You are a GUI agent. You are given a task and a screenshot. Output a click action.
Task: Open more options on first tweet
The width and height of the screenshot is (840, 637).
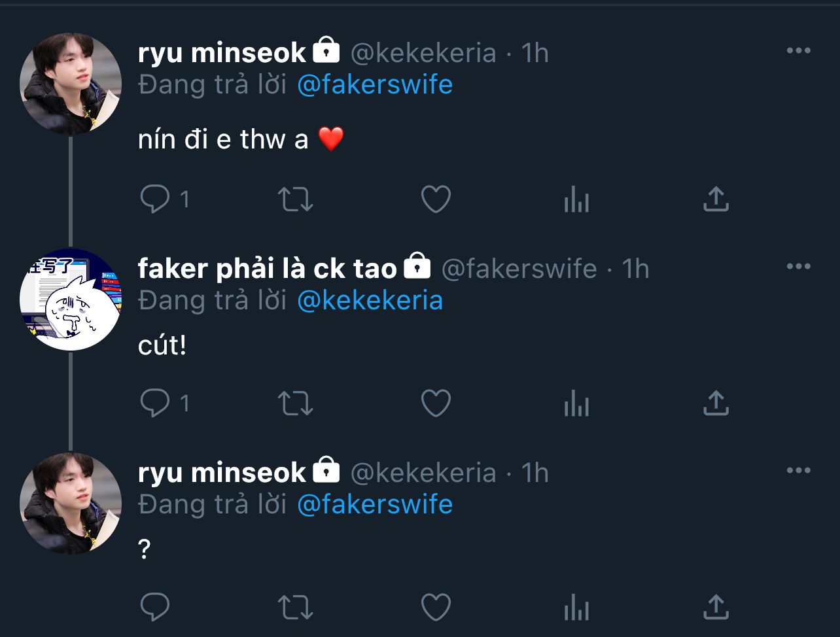point(798,51)
